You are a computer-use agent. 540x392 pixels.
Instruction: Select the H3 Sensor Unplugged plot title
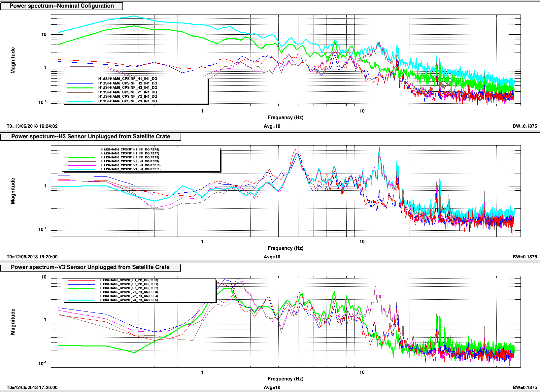(x=91, y=137)
